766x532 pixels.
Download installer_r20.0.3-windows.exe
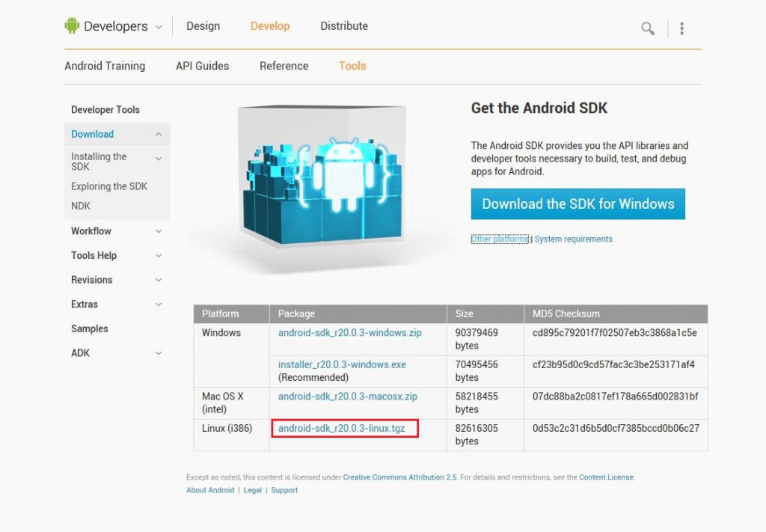click(x=342, y=364)
